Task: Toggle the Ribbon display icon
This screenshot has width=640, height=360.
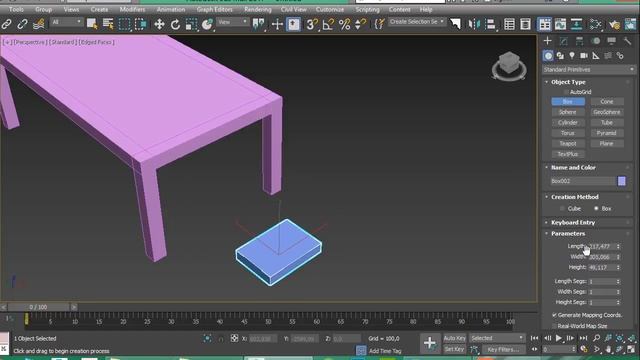Action: [x=544, y=24]
